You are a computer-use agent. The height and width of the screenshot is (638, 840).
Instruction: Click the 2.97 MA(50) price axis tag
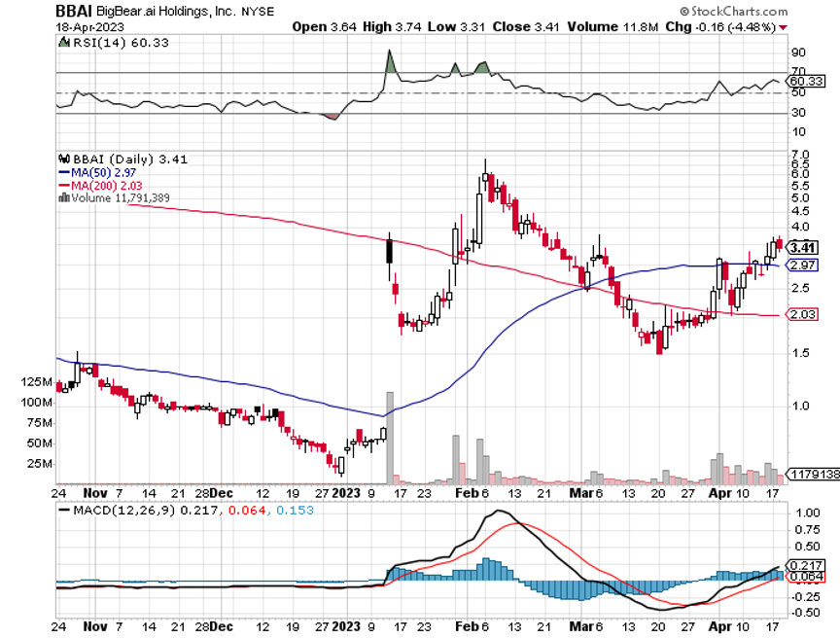[x=804, y=265]
